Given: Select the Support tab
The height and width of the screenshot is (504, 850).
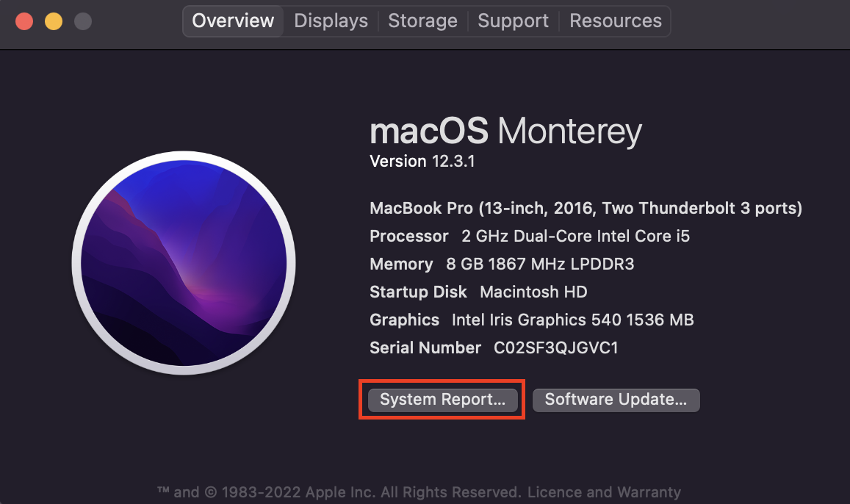Looking at the screenshot, I should 513,21.
